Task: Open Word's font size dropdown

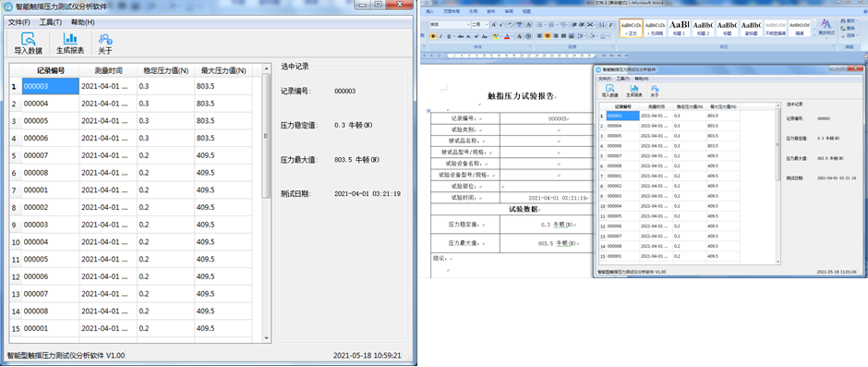Action: pyautogui.click(x=487, y=24)
